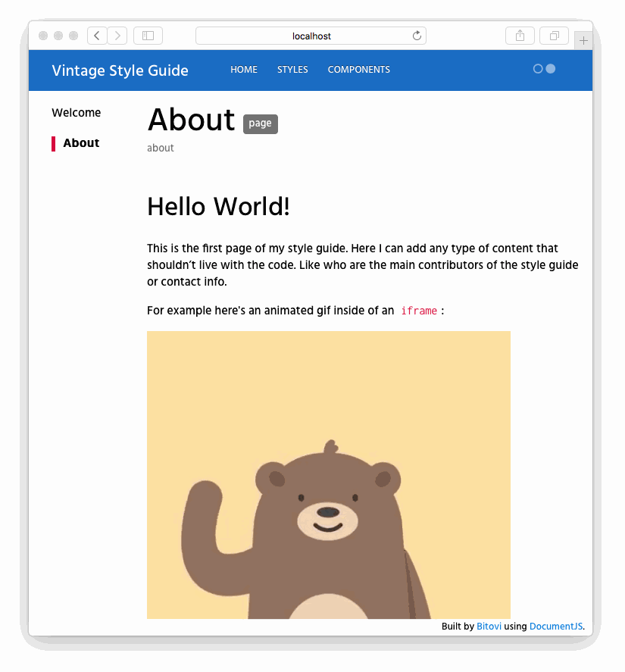The height and width of the screenshot is (672, 625).
Task: Reload the localhost page
Action: point(417,36)
